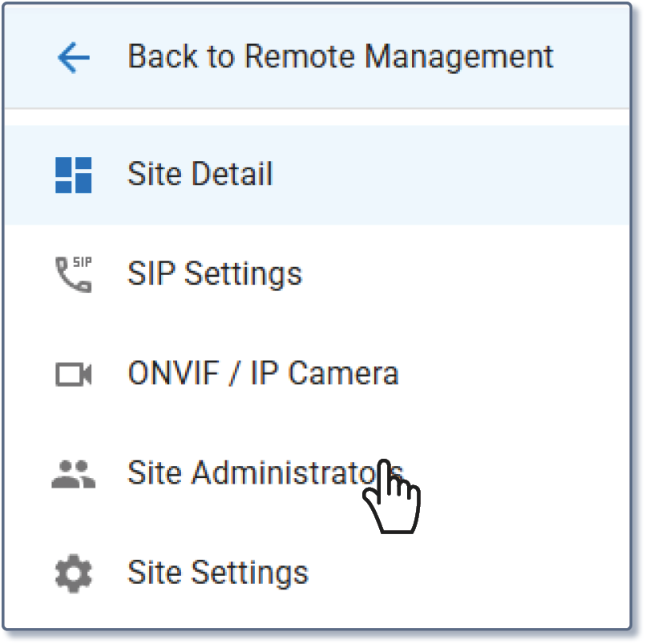
Task: Click the 'SIP Settings' text label
Action: (214, 274)
